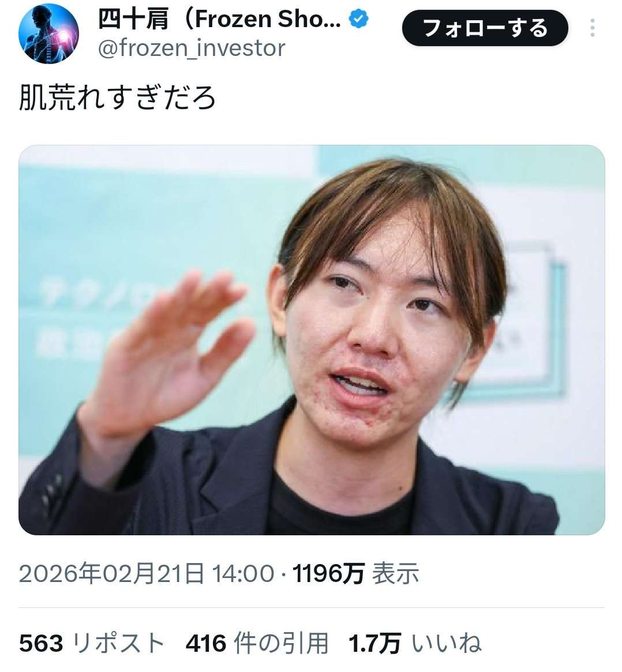Show the いいね likes list
Image resolution: width=622 pixels, height=672 pixels.
[446, 644]
